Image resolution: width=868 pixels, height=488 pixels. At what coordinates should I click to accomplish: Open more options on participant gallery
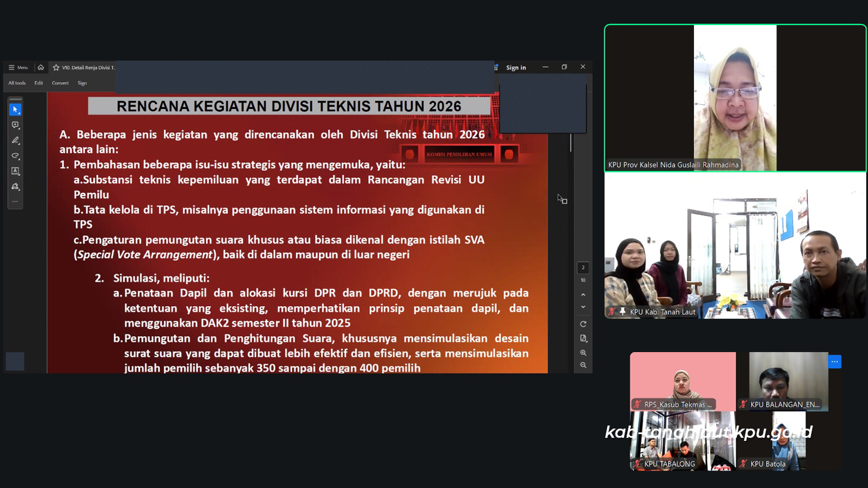point(834,362)
